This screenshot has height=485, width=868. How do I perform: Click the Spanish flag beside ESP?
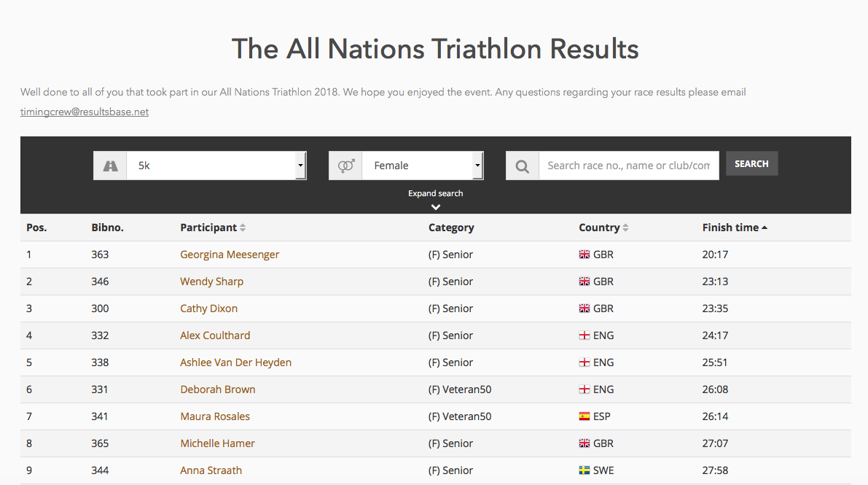pyautogui.click(x=584, y=416)
